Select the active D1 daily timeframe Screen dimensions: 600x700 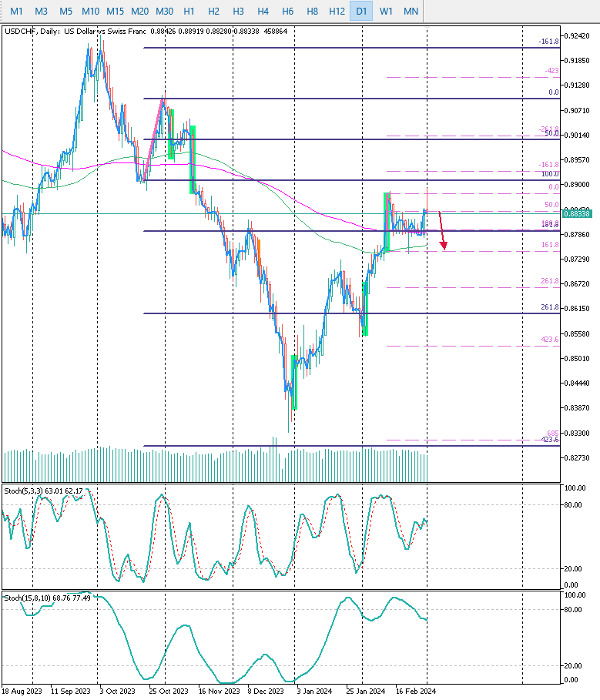pos(361,11)
